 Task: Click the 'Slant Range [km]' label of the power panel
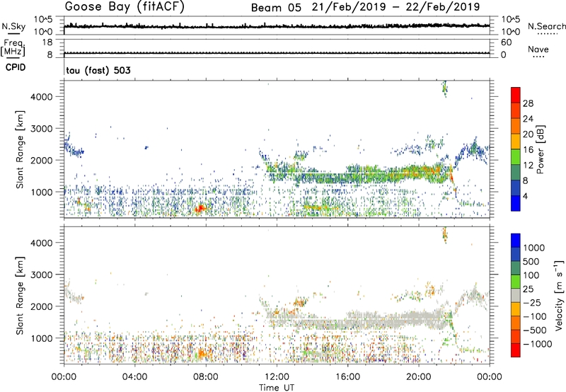20,149
